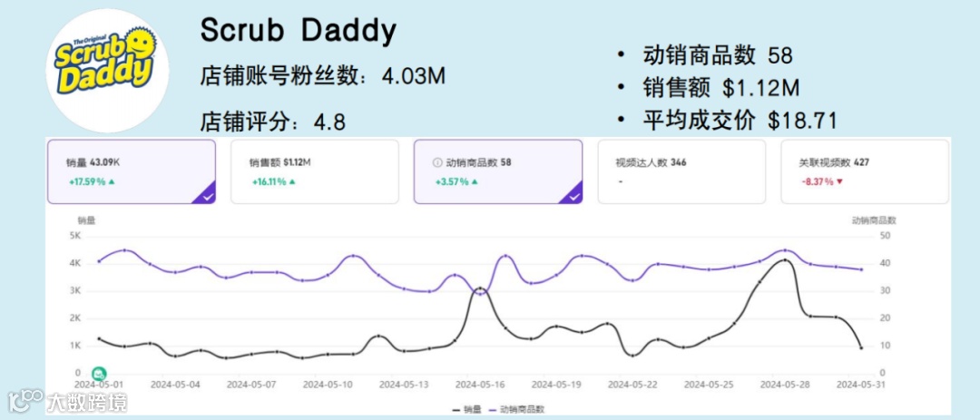Click 2024-05-07 date on x-axis
The image size is (980, 420).
pyautogui.click(x=250, y=385)
